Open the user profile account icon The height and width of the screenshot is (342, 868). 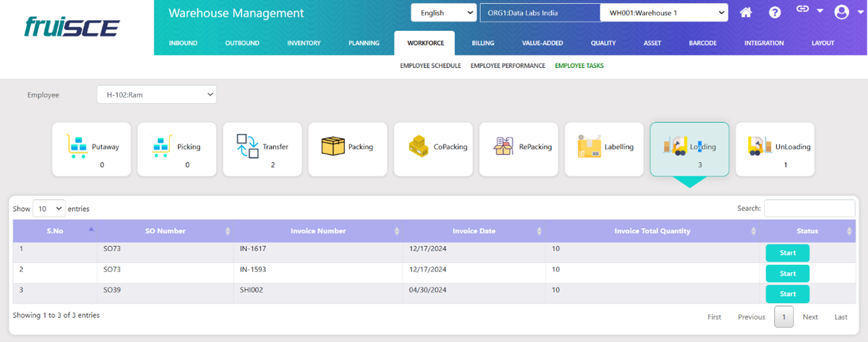tap(842, 12)
